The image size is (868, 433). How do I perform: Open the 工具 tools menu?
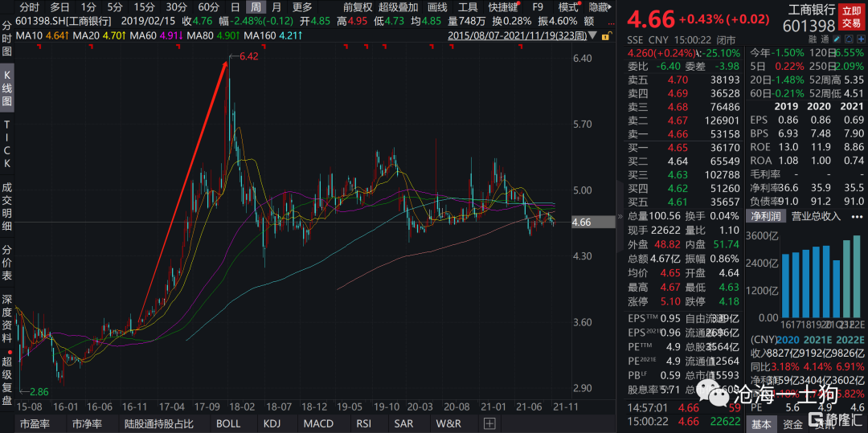[468, 6]
